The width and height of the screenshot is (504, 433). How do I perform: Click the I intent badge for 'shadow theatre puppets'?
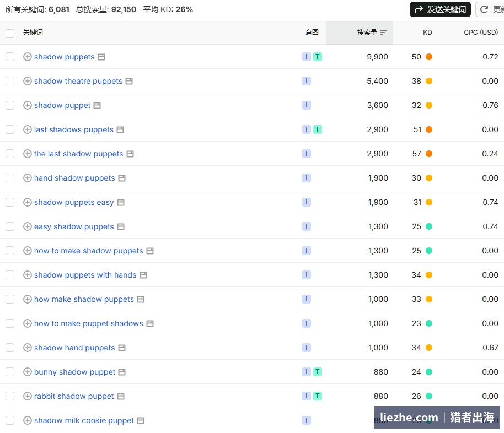pyautogui.click(x=307, y=81)
